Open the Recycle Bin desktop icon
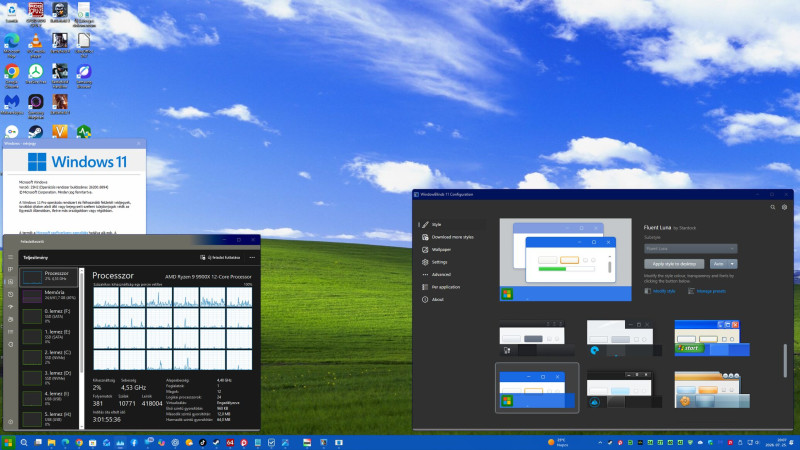Image resolution: width=800 pixels, height=450 pixels. pyautogui.click(x=11, y=13)
